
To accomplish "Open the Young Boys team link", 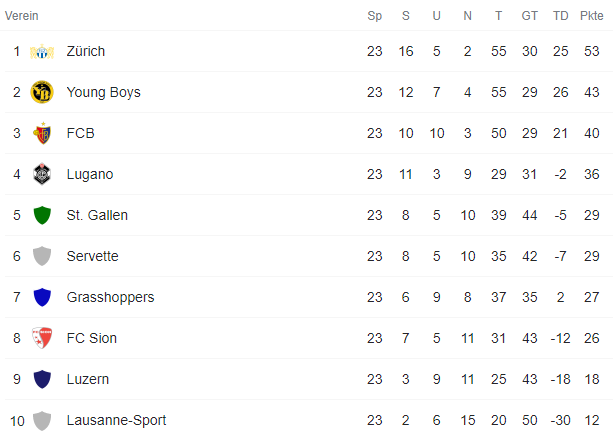I will click(x=104, y=92).
